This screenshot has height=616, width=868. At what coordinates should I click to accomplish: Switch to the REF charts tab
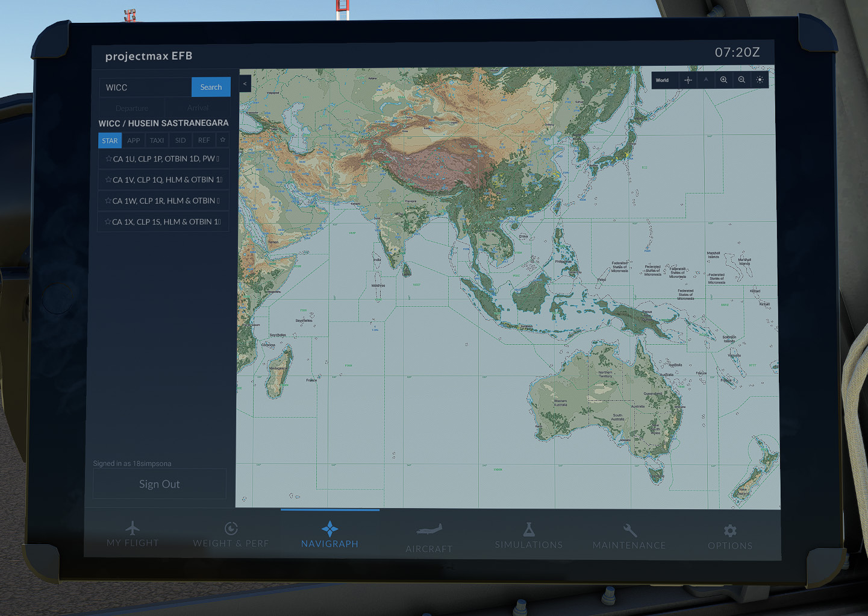tap(204, 140)
